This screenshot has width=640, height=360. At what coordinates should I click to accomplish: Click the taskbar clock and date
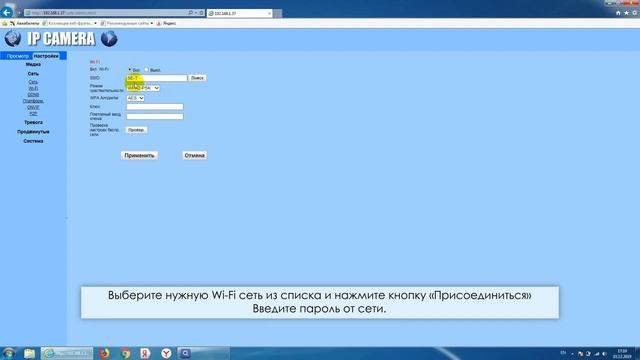(622, 353)
